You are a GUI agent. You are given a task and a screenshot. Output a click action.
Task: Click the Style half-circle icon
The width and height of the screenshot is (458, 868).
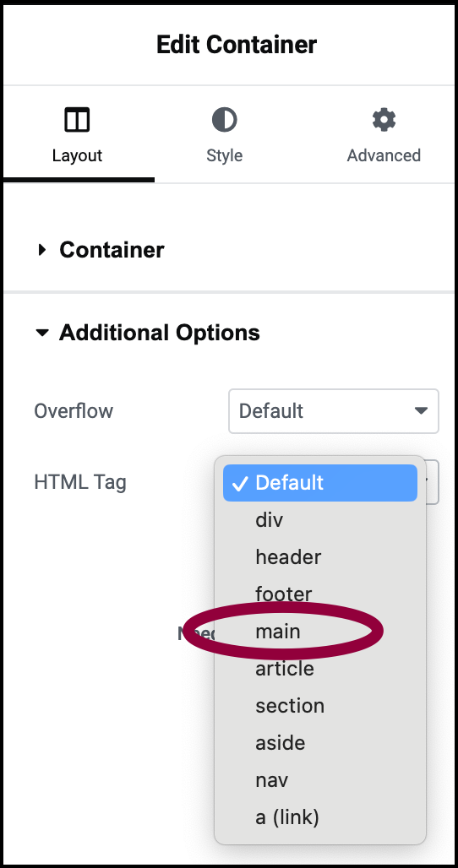tap(224, 120)
